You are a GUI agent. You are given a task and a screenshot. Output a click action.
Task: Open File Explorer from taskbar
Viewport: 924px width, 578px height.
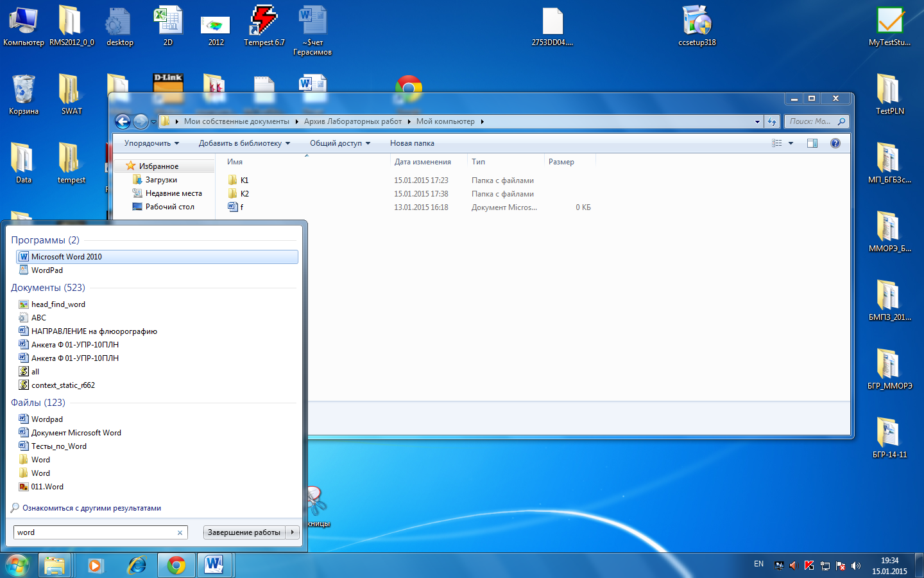click(x=55, y=565)
